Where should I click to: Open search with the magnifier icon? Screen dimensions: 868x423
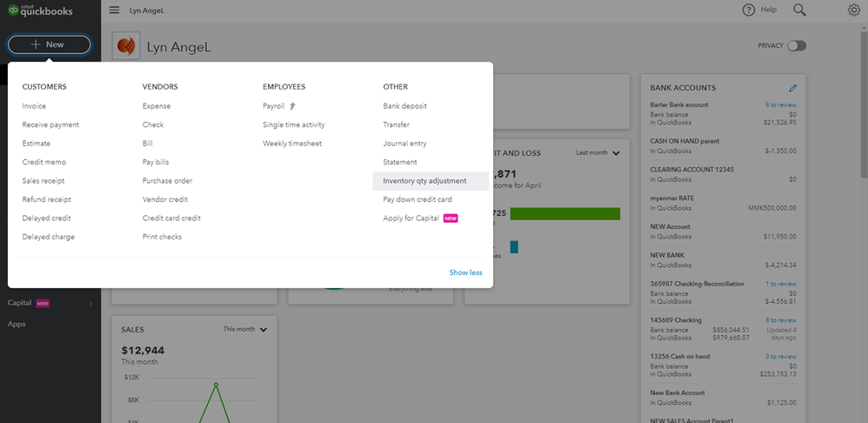click(799, 10)
